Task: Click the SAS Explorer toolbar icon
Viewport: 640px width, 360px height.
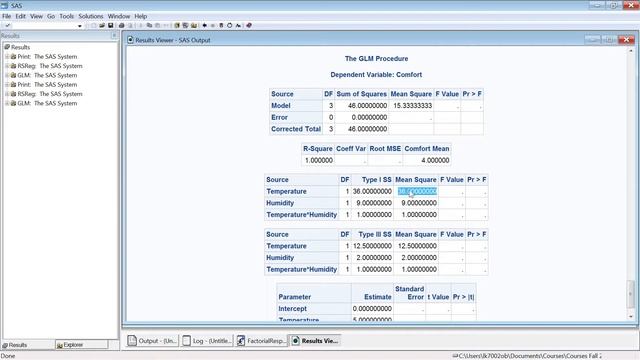Action: [185, 25]
